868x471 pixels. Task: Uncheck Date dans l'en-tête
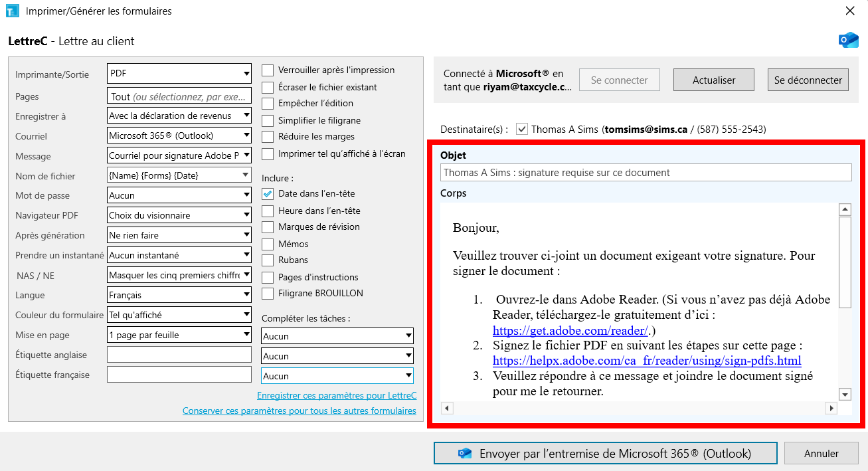click(268, 194)
